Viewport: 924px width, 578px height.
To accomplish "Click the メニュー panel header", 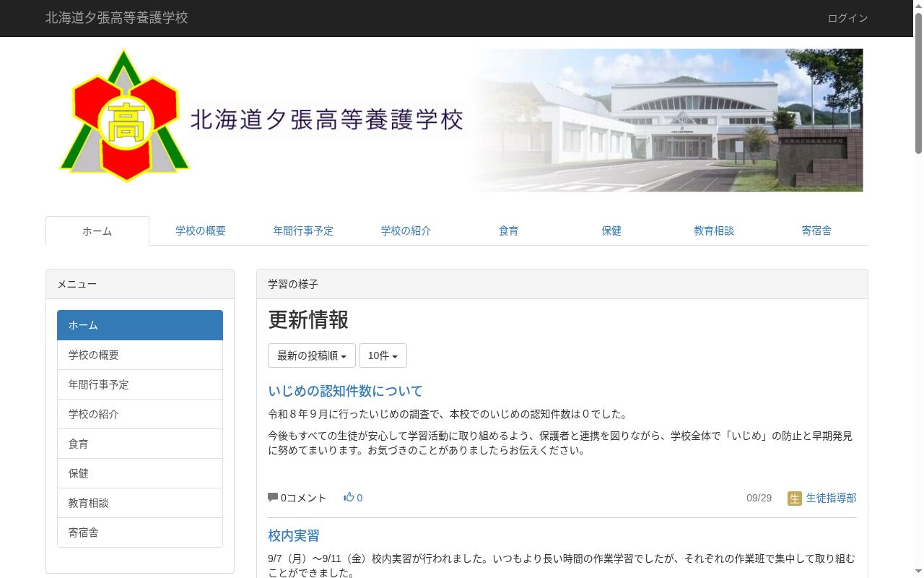I will (x=140, y=284).
